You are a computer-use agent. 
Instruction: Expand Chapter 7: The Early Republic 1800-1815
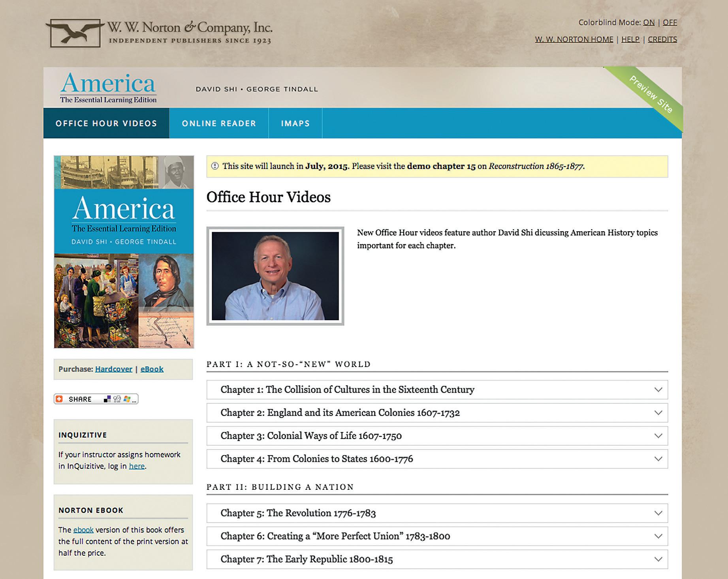(437, 559)
